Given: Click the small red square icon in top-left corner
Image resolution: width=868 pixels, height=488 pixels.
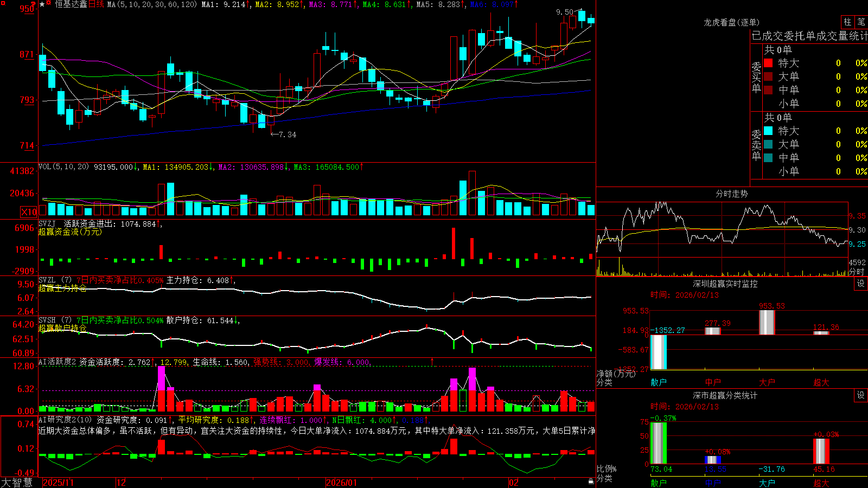Looking at the screenshot, I should tap(3, 3).
